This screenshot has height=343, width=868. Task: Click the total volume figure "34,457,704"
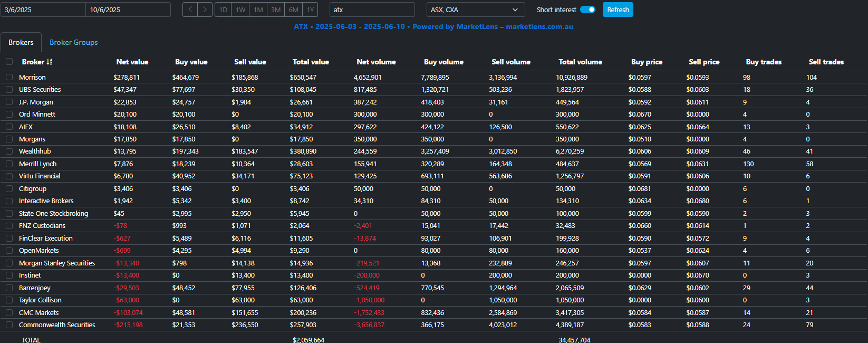(574, 340)
